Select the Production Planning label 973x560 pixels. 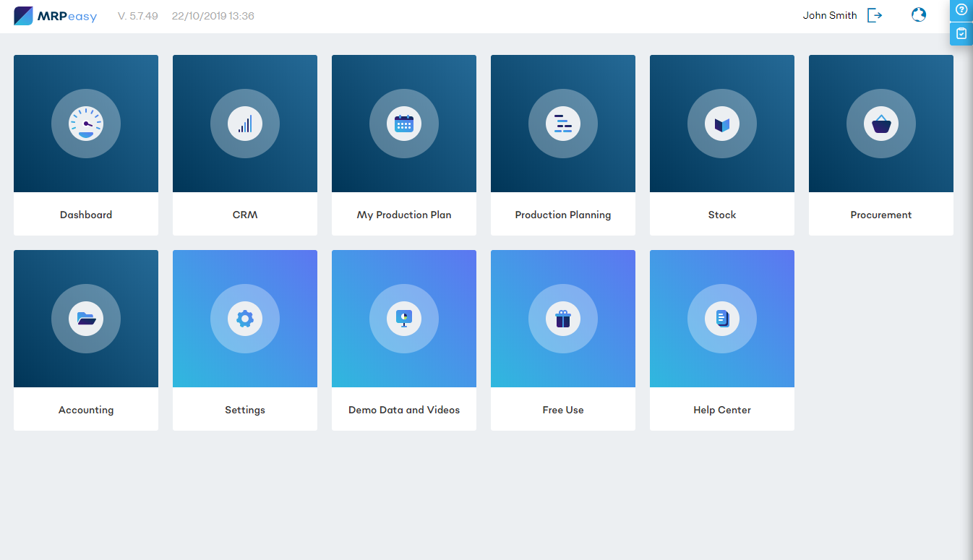[563, 215]
